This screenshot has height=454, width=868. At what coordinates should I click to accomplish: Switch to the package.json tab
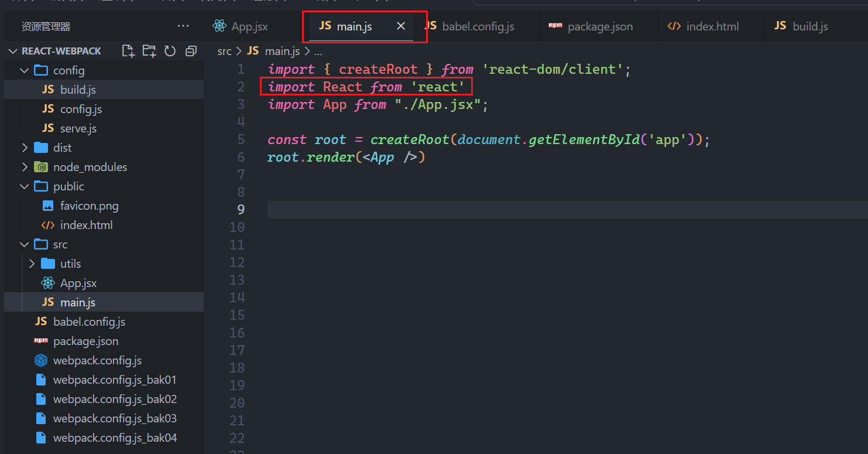click(x=591, y=26)
